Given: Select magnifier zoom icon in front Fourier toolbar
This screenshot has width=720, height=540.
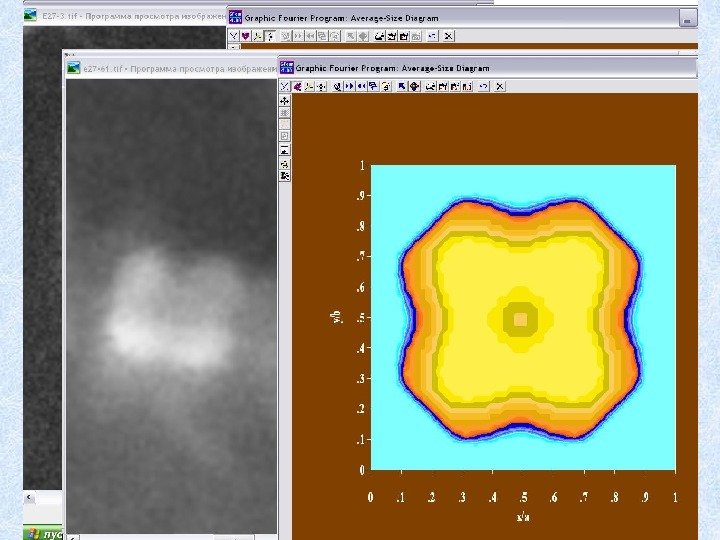Looking at the screenshot, I should point(338,86).
